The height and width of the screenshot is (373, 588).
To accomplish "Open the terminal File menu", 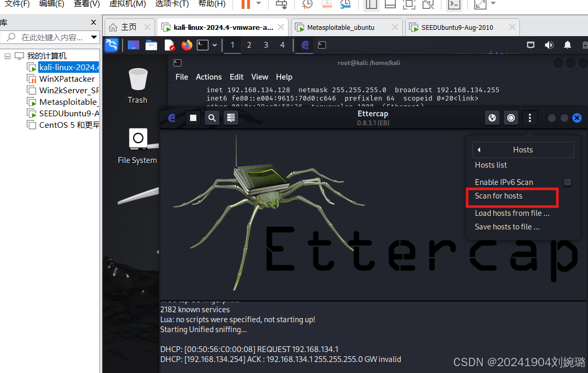I will 182,77.
